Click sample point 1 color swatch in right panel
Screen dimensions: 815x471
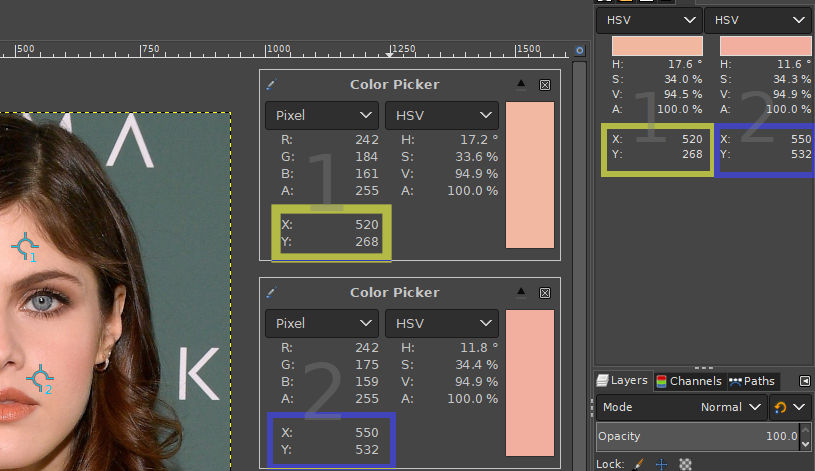(x=657, y=46)
